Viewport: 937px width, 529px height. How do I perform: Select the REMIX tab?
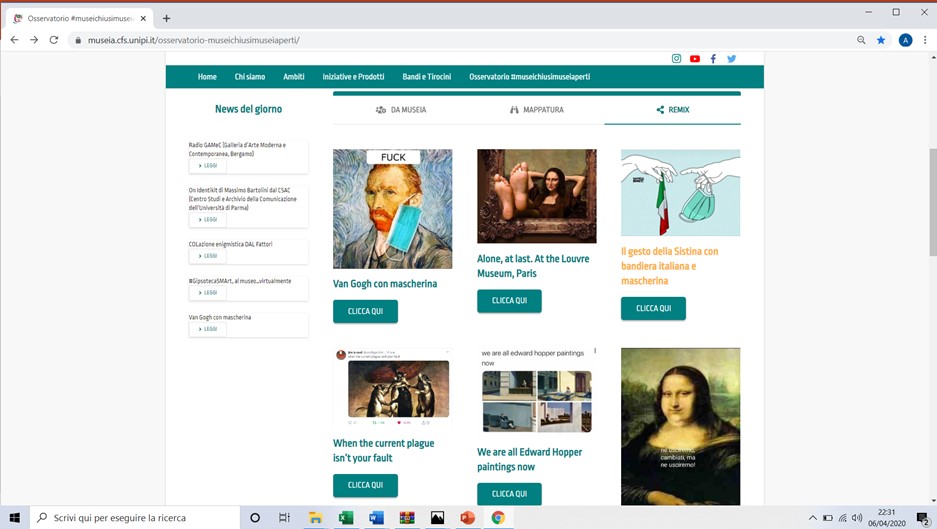[673, 110]
